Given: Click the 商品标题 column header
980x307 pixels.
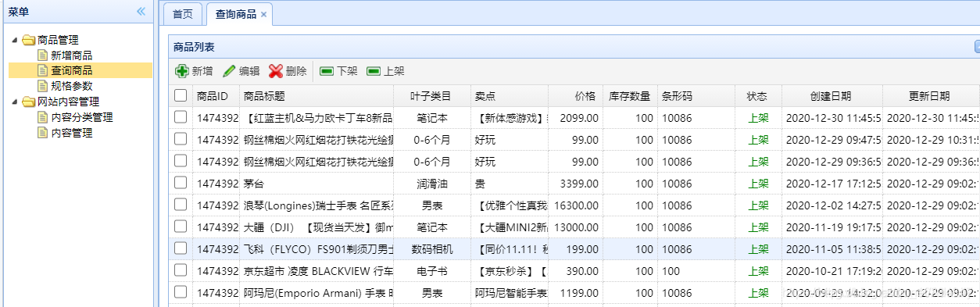Looking at the screenshot, I should tap(317, 96).
